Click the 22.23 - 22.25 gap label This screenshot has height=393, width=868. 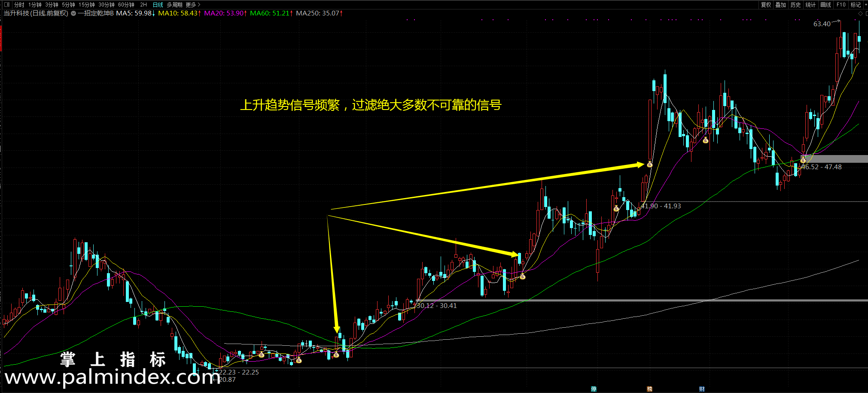[239, 372]
